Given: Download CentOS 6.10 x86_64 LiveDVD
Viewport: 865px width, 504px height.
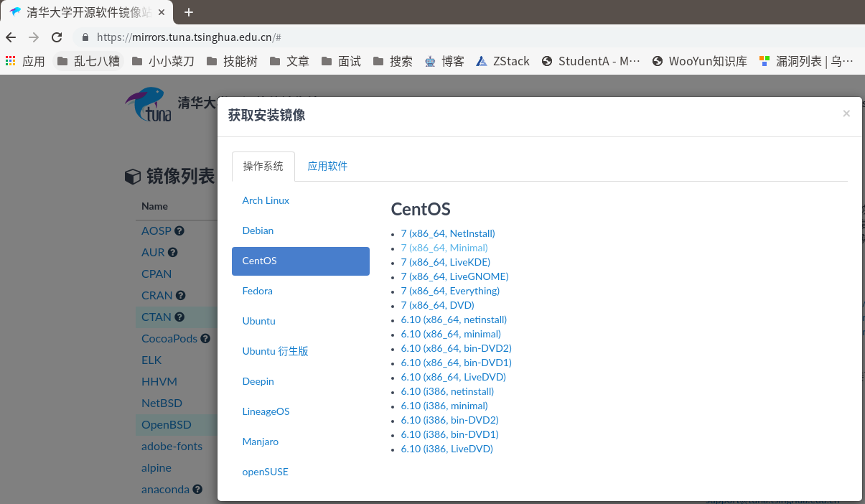Looking at the screenshot, I should coord(454,377).
